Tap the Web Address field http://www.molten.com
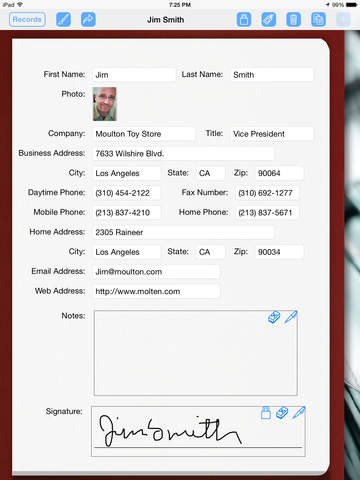The width and height of the screenshot is (360, 480). [x=156, y=291]
